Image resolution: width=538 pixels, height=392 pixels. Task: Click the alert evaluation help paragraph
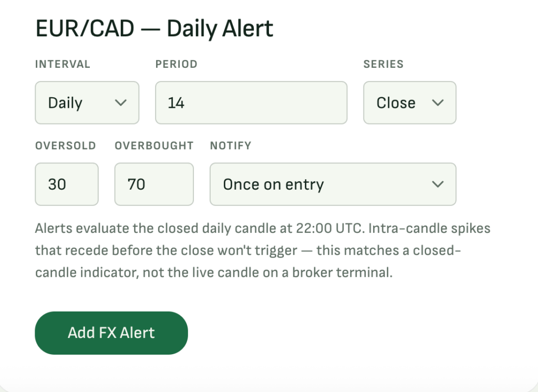click(263, 250)
